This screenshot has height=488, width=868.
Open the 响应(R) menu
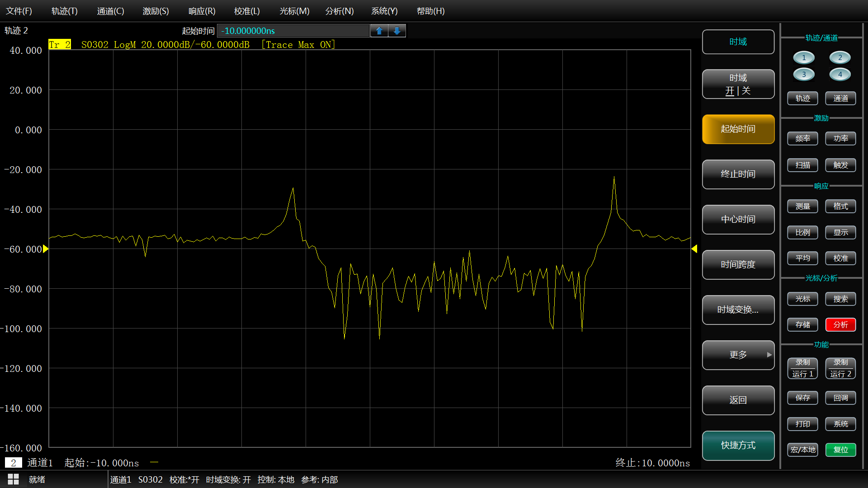pyautogui.click(x=202, y=11)
